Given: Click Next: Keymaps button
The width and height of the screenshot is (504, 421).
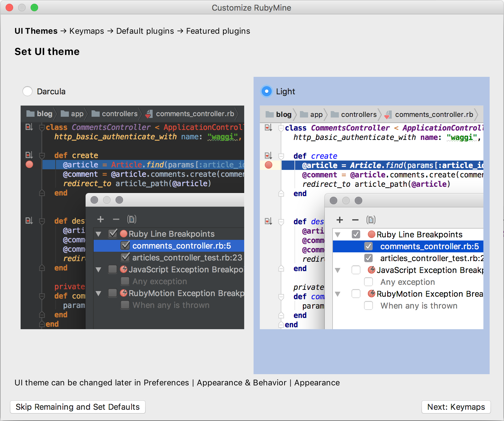Looking at the screenshot, I should pos(456,407).
